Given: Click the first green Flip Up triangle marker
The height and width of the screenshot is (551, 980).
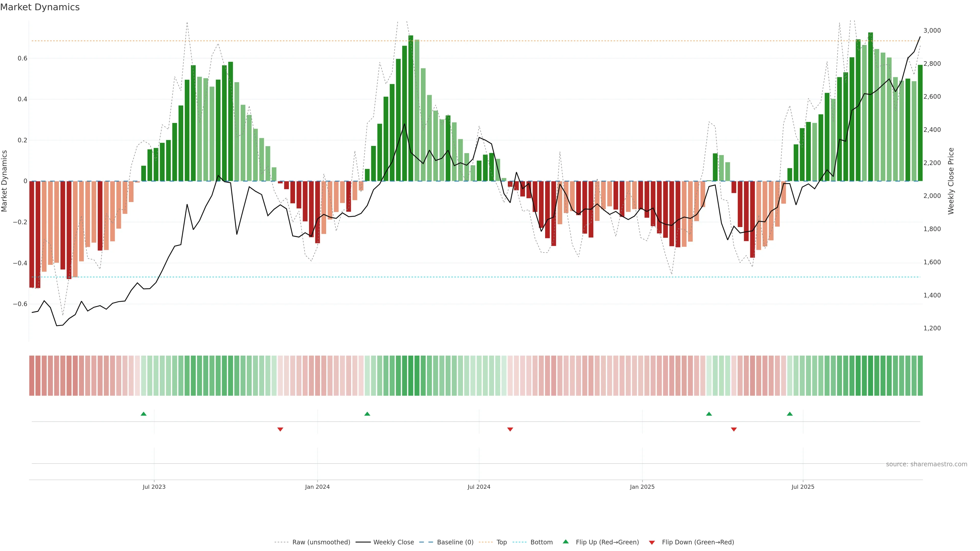Looking at the screenshot, I should coord(143,414).
